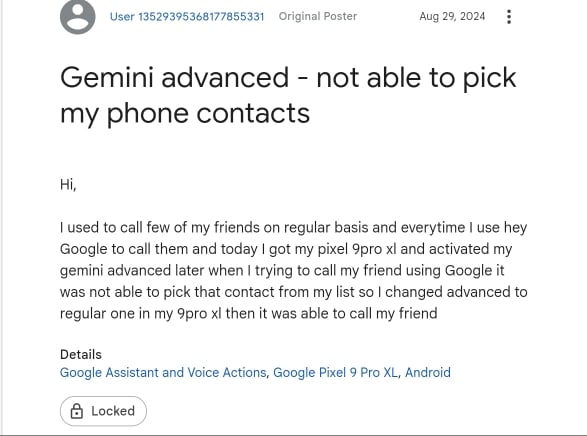Open the Google Pixel 9 Pro XL link
This screenshot has height=436, width=587.
(335, 373)
